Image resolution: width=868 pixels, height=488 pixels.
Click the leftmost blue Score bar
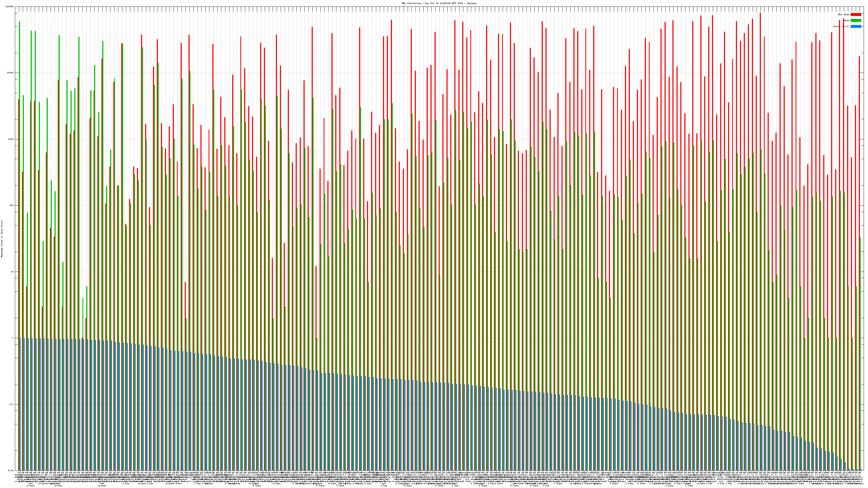coord(20,404)
